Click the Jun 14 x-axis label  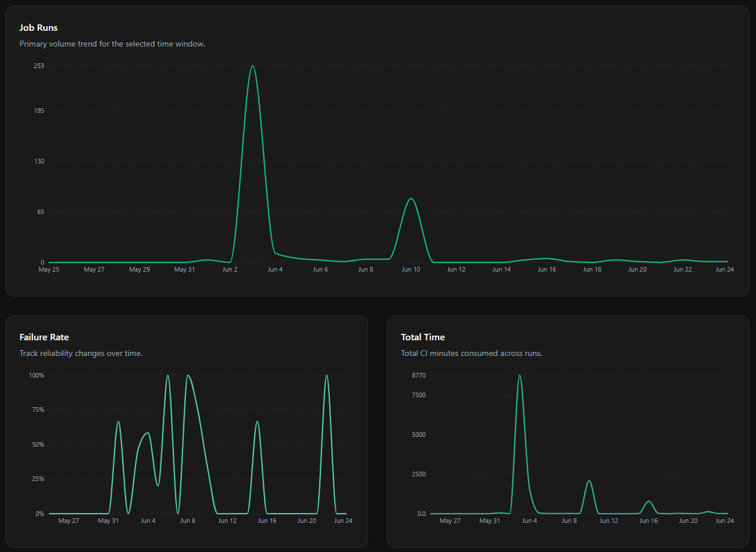coord(501,269)
